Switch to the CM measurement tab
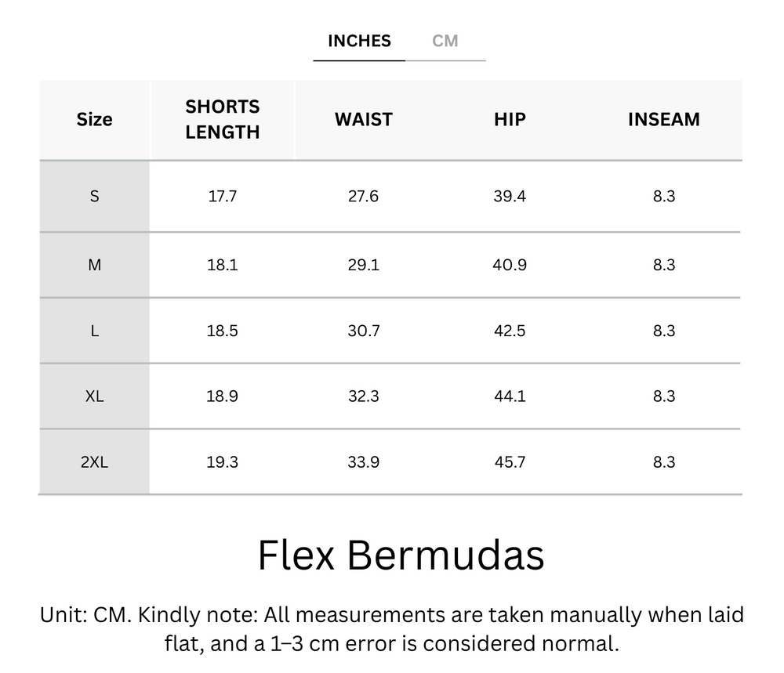The width and height of the screenshot is (784, 673). tap(447, 41)
